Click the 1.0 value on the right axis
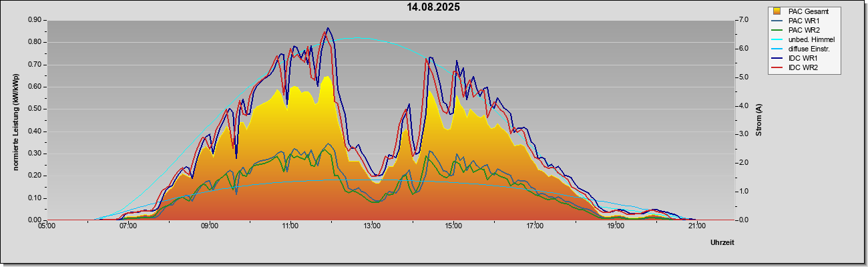The width and height of the screenshot is (868, 267). click(744, 192)
